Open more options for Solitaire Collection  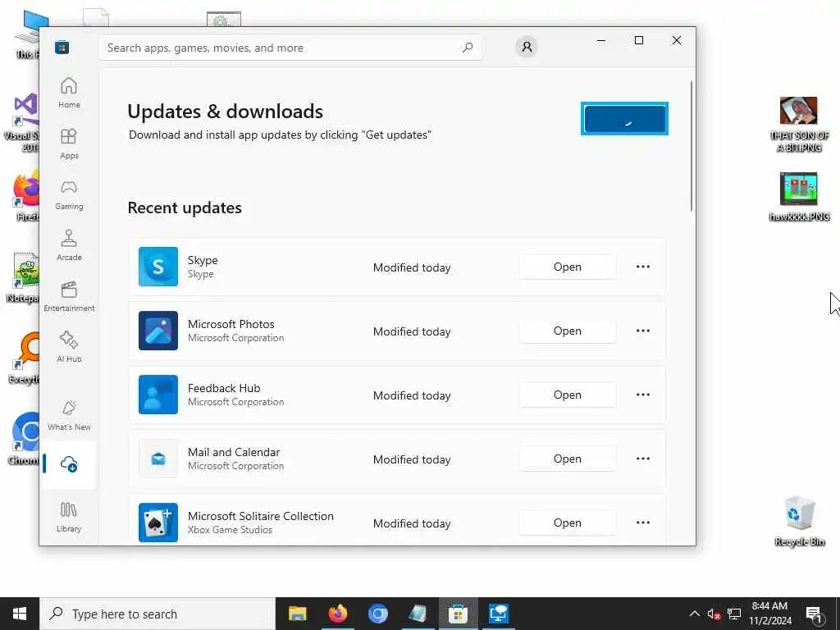pyautogui.click(x=643, y=523)
